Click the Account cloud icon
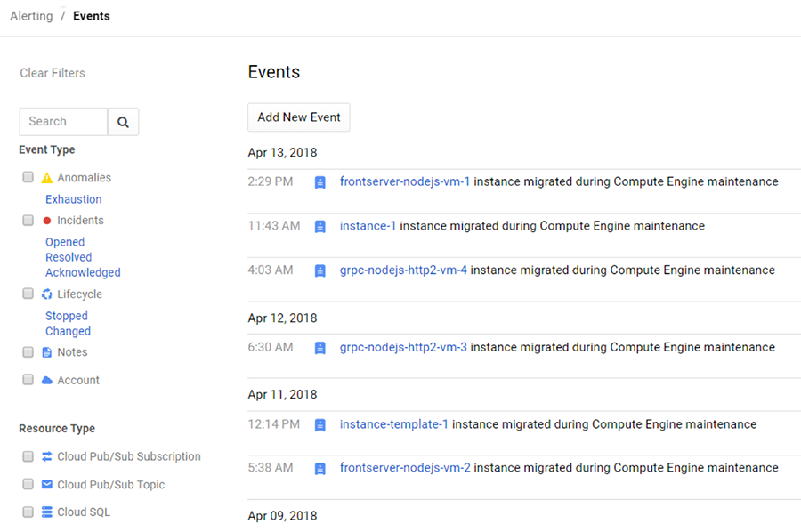The image size is (801, 532). [x=47, y=381]
